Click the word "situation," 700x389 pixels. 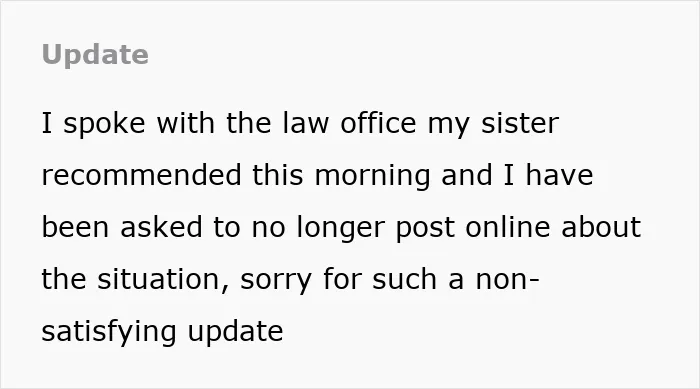coord(163,280)
